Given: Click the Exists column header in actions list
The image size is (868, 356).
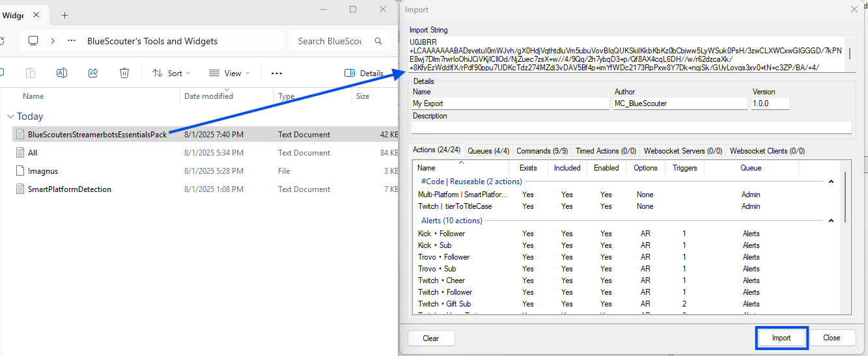Looking at the screenshot, I should 528,168.
